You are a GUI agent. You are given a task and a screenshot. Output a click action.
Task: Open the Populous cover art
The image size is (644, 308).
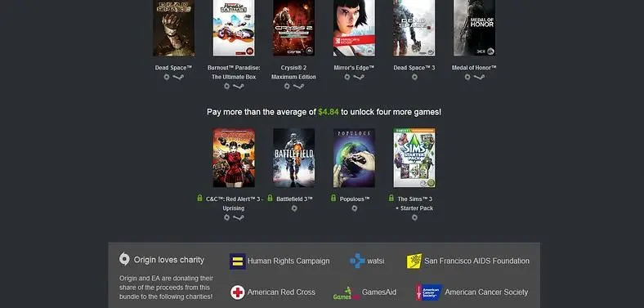pyautogui.click(x=354, y=158)
